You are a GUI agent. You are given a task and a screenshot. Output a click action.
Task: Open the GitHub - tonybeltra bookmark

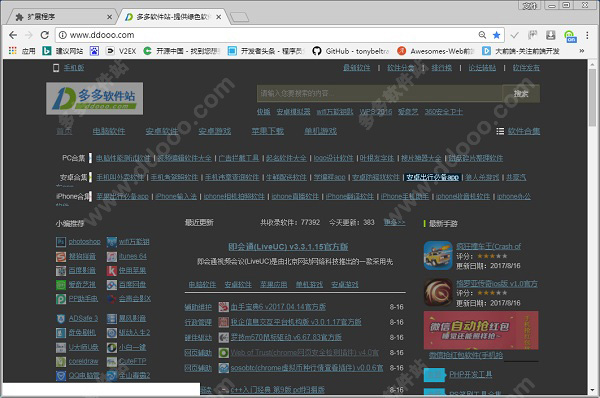tap(351, 51)
